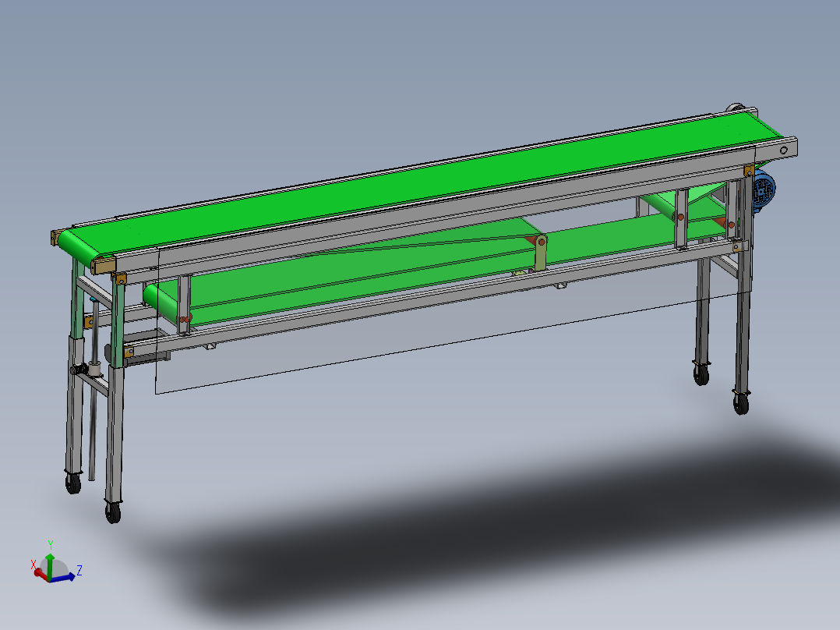Click the red X axis arrow on triad
Image resolution: width=840 pixels, height=630 pixels.
pos(41,574)
